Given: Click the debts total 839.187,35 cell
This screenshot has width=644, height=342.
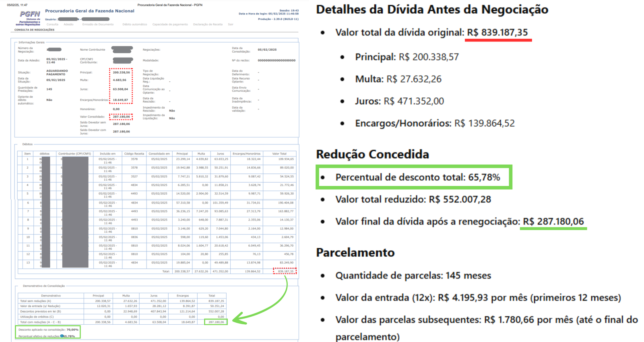Looking at the screenshot, I should (x=285, y=272).
